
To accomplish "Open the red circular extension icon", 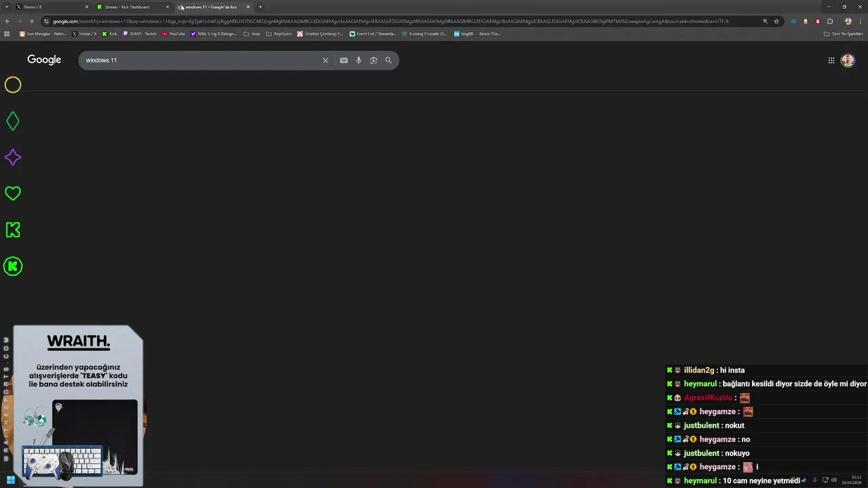I will click(x=818, y=21).
